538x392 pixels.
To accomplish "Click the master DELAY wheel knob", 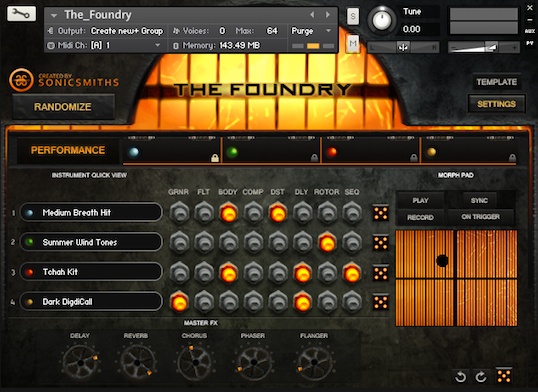I will [x=80, y=362].
